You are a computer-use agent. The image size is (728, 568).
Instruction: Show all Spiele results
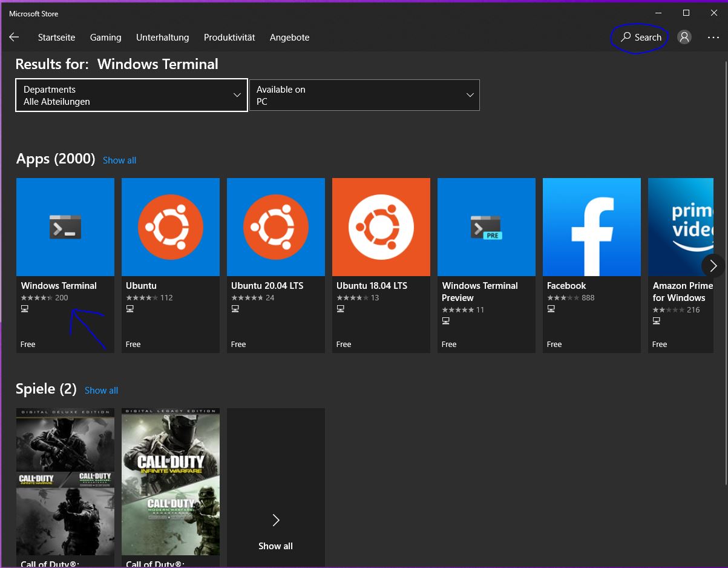click(x=101, y=390)
